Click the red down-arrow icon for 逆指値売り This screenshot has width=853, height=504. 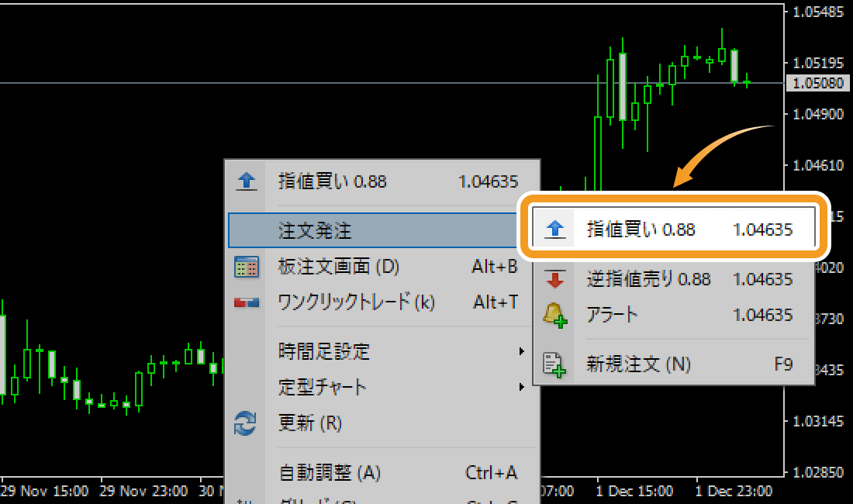click(x=555, y=279)
